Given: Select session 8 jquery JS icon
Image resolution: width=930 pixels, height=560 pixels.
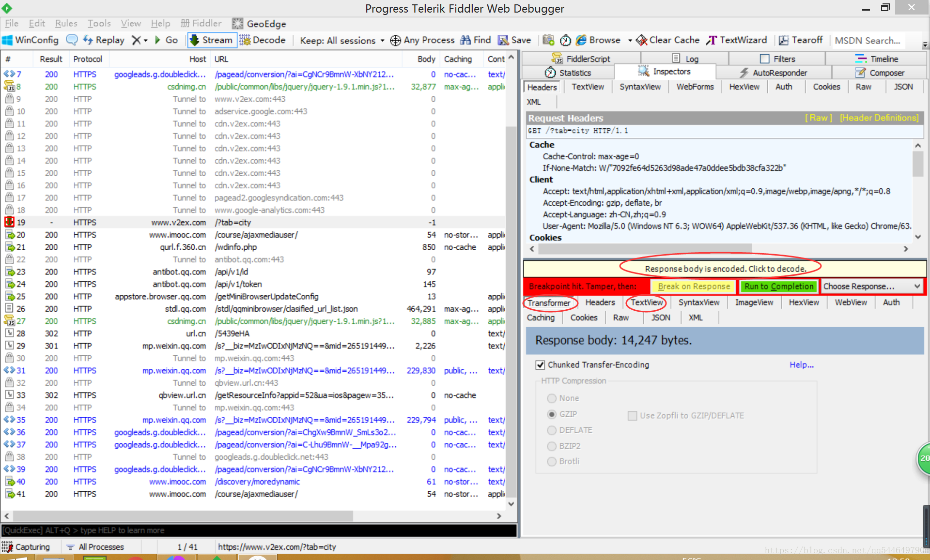Looking at the screenshot, I should pos(9,87).
